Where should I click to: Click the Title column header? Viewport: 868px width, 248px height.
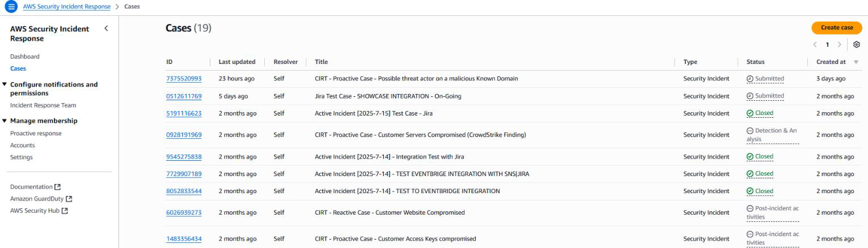point(321,62)
